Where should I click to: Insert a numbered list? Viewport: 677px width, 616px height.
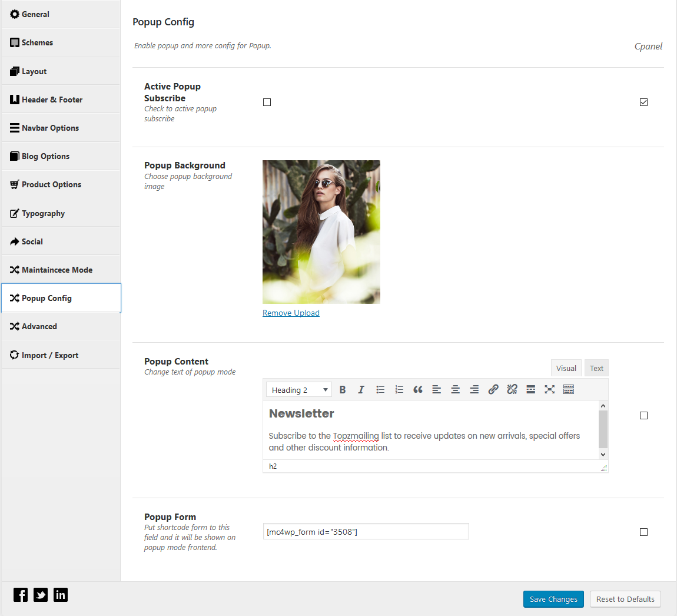click(x=399, y=390)
